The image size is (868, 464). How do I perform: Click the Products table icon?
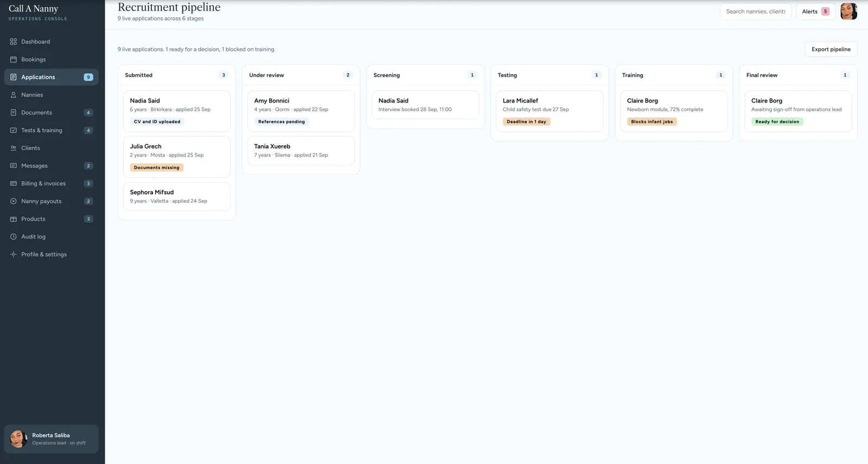pyautogui.click(x=14, y=219)
